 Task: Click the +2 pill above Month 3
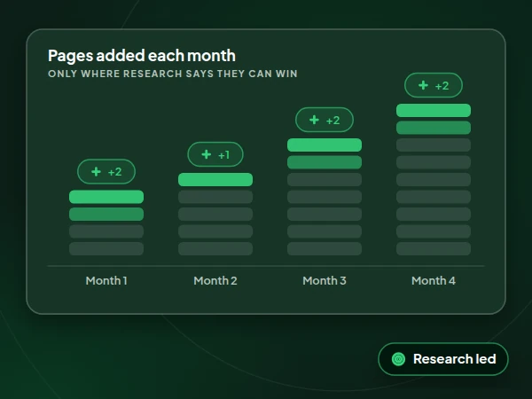(325, 120)
